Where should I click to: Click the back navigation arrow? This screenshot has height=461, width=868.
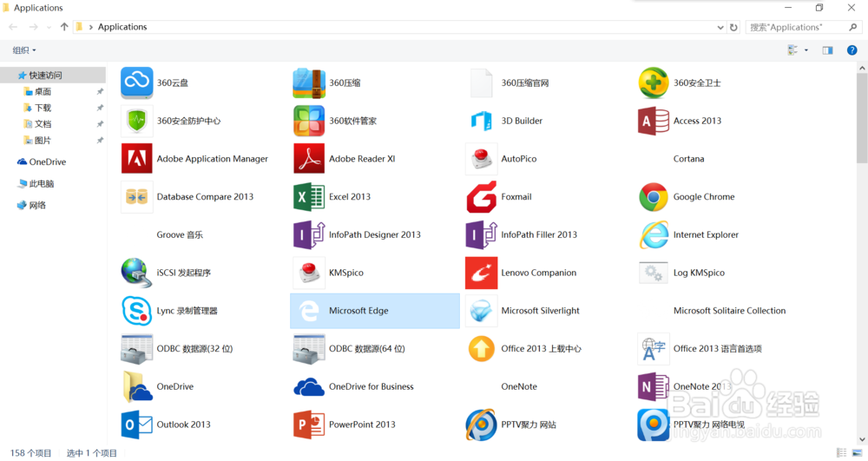13,27
